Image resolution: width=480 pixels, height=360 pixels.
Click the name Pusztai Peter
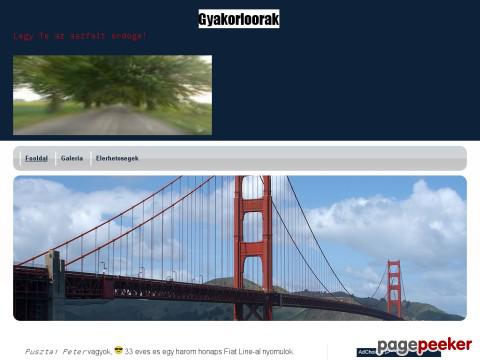tap(56, 351)
